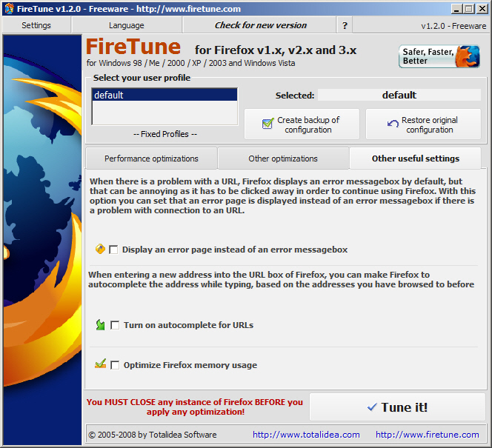Click the orange arrow icon beside error page option

[100, 249]
